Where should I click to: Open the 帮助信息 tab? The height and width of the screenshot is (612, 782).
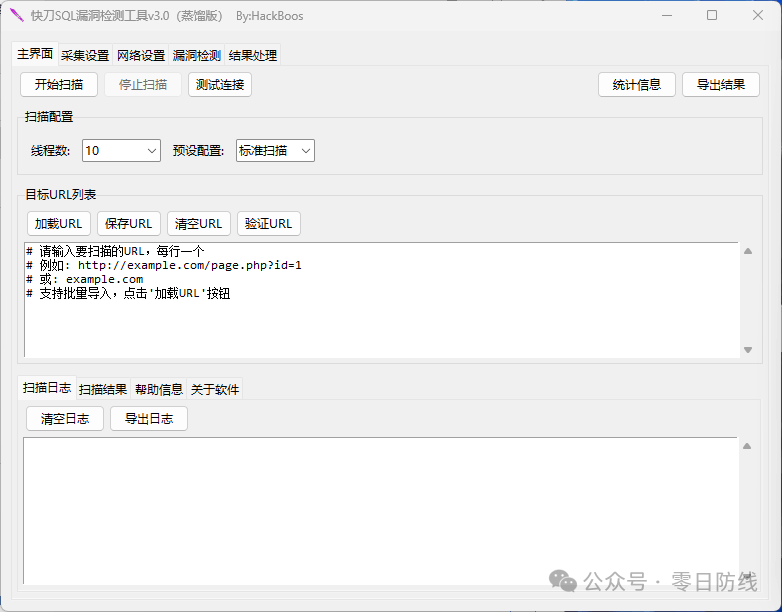point(159,390)
